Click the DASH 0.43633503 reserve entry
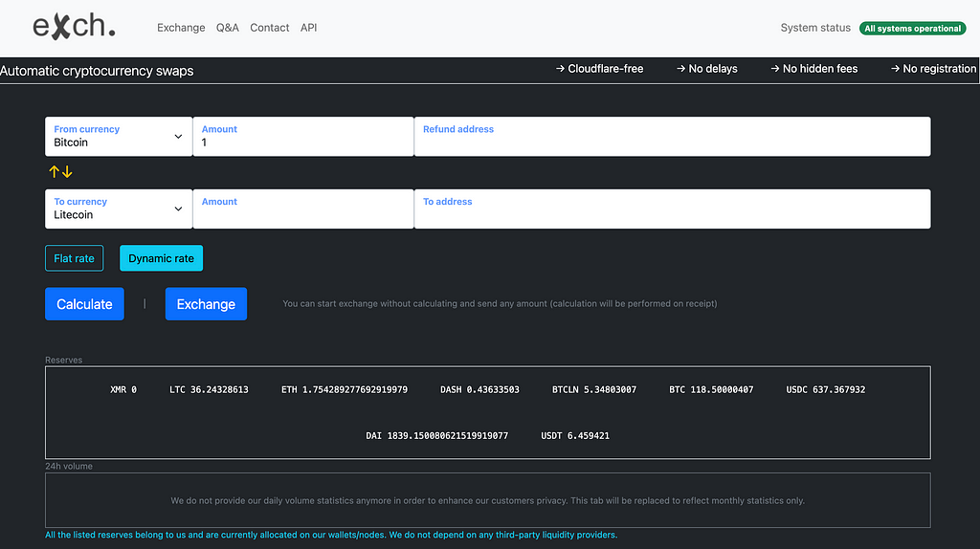Screen dimensions: 980x549 coord(479,389)
